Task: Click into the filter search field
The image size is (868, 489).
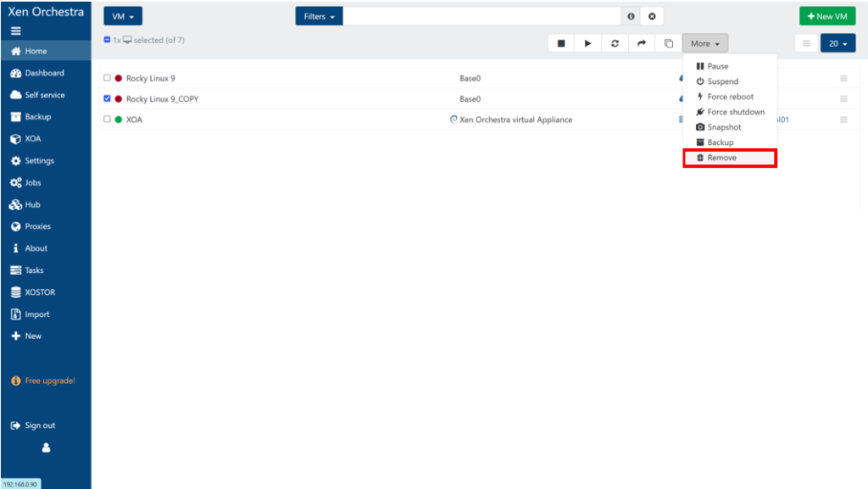Action: point(481,17)
